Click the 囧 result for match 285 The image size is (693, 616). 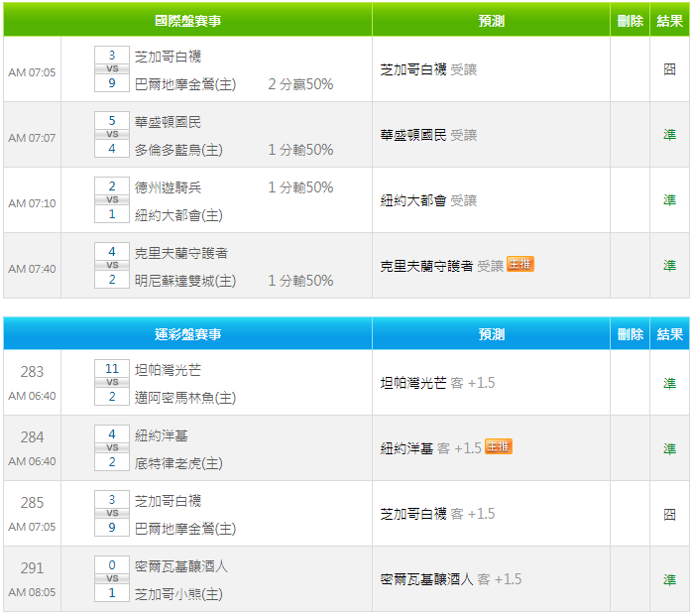669,514
